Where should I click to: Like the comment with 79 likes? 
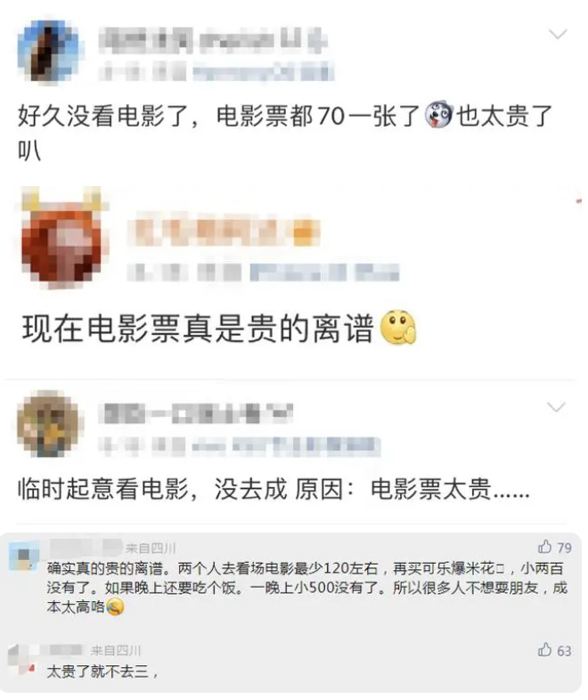point(544,547)
